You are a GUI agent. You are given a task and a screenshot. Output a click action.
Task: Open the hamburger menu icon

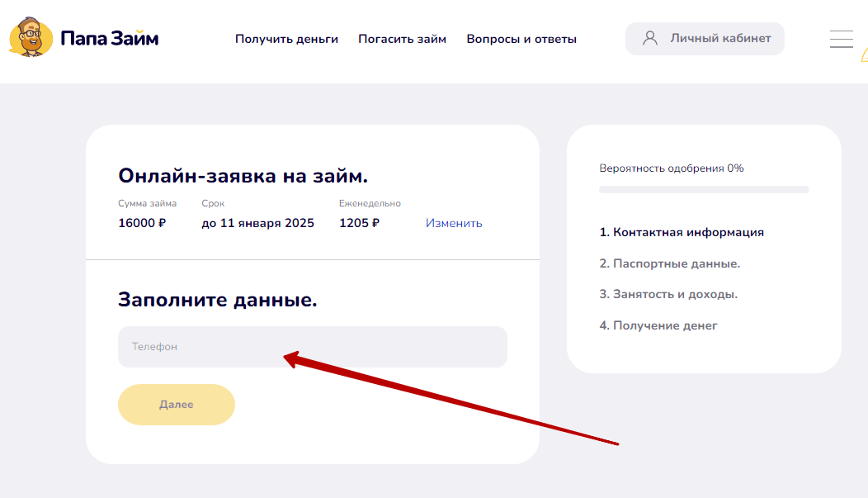pyautogui.click(x=841, y=39)
